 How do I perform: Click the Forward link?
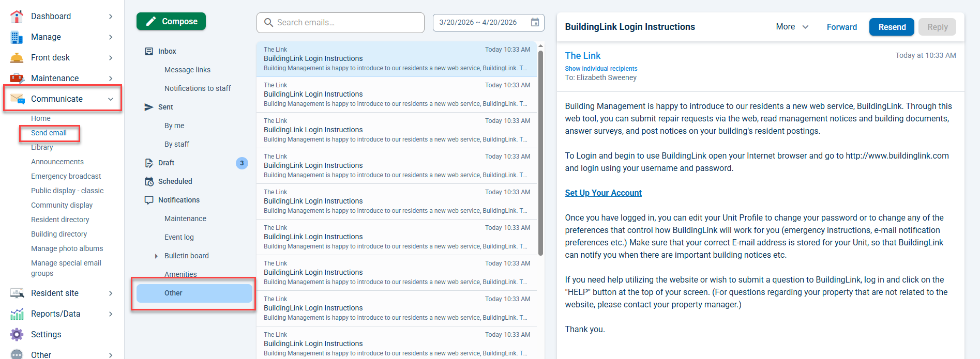click(x=841, y=27)
